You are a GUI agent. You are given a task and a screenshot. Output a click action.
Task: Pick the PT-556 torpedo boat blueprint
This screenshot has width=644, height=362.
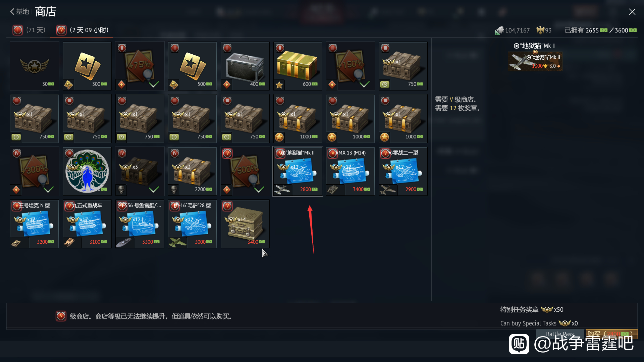140,224
